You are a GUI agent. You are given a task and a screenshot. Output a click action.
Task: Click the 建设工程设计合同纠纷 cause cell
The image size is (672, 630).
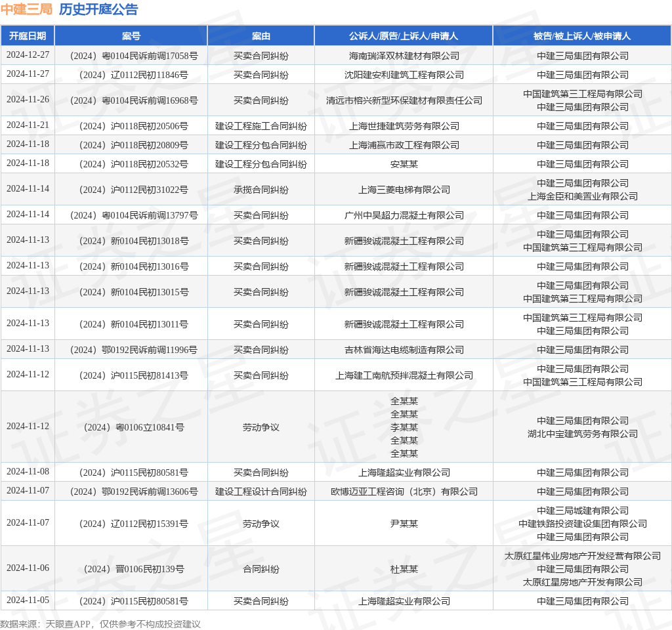coord(261,492)
